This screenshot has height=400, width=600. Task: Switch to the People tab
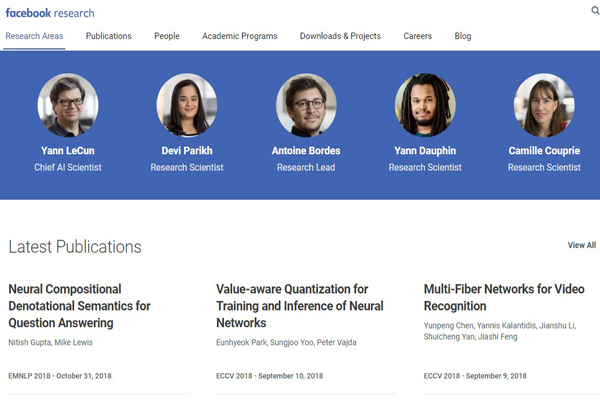coord(167,36)
